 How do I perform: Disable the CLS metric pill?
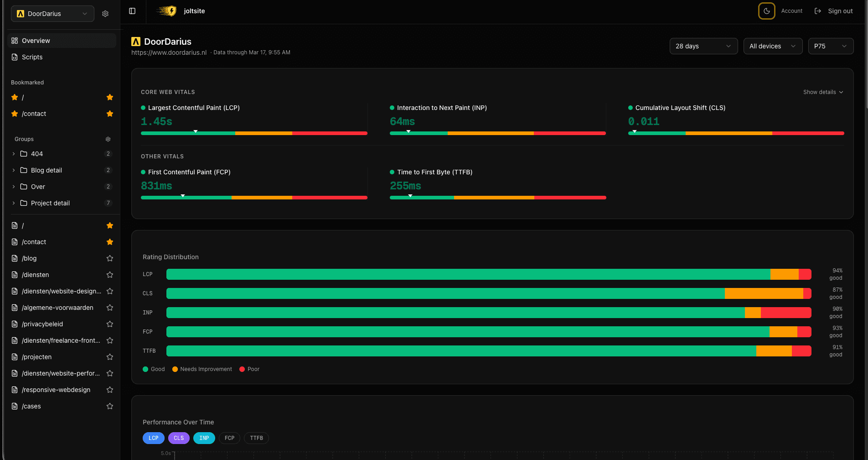pyautogui.click(x=178, y=438)
